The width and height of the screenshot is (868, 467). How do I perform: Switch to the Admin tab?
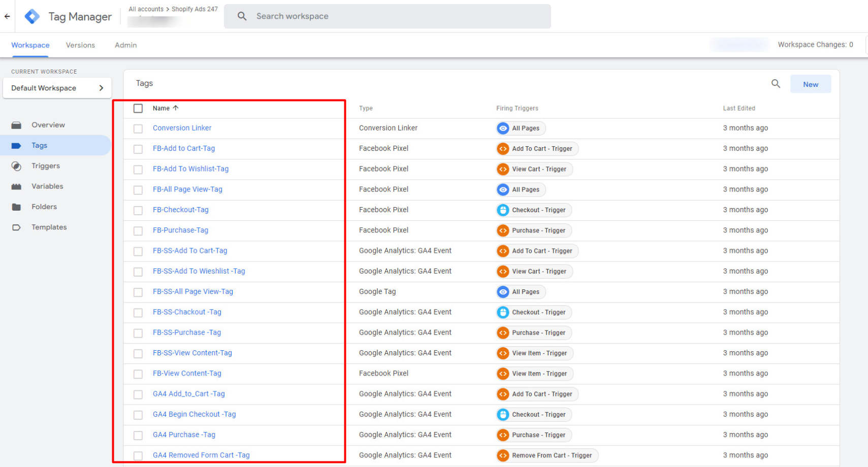click(125, 45)
